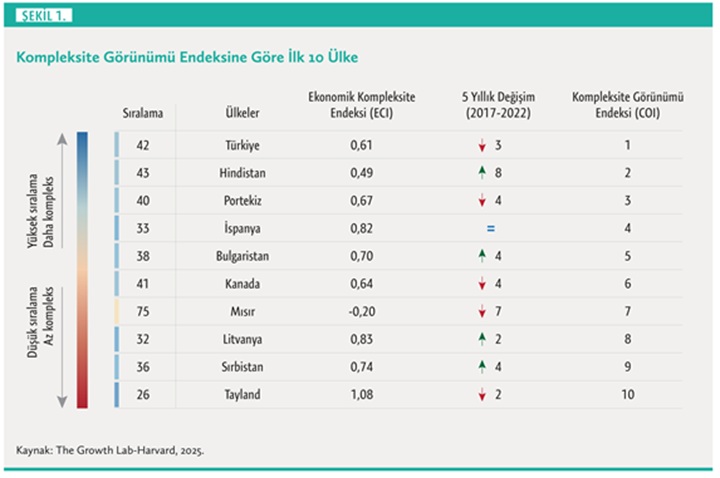This screenshot has height=478, width=720.
Task: Click the red down arrow in Kanada row
Action: (x=480, y=284)
